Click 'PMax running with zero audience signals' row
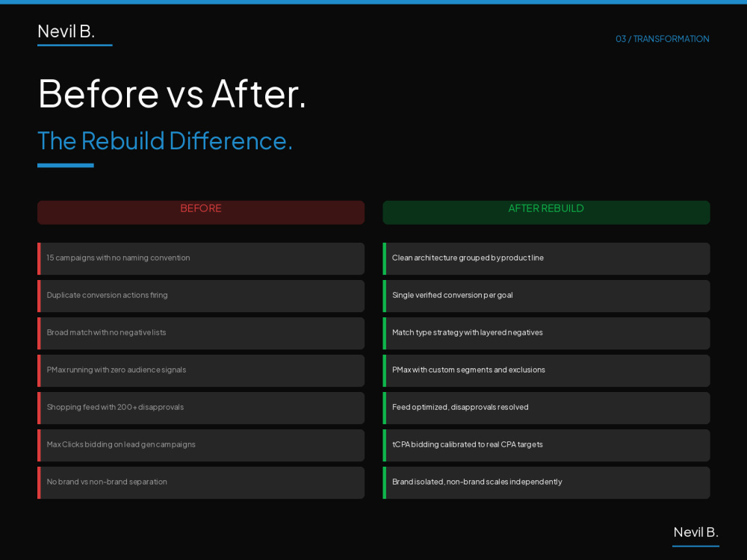The height and width of the screenshot is (560, 747). click(201, 370)
